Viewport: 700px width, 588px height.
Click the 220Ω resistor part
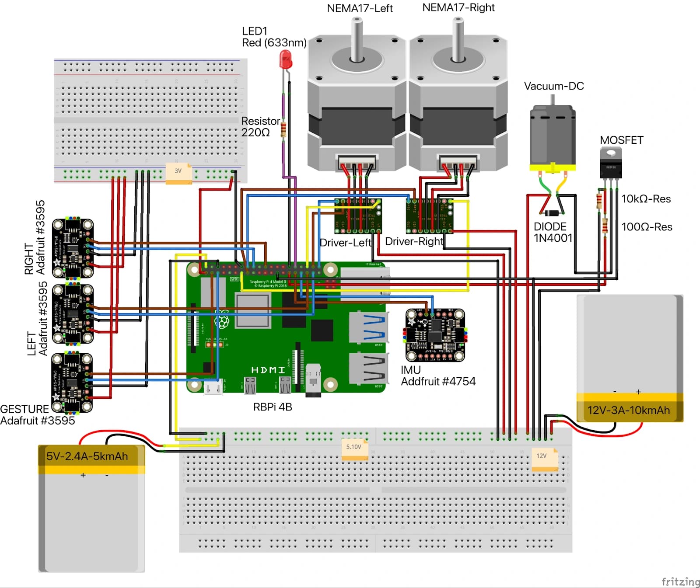coord(283,130)
